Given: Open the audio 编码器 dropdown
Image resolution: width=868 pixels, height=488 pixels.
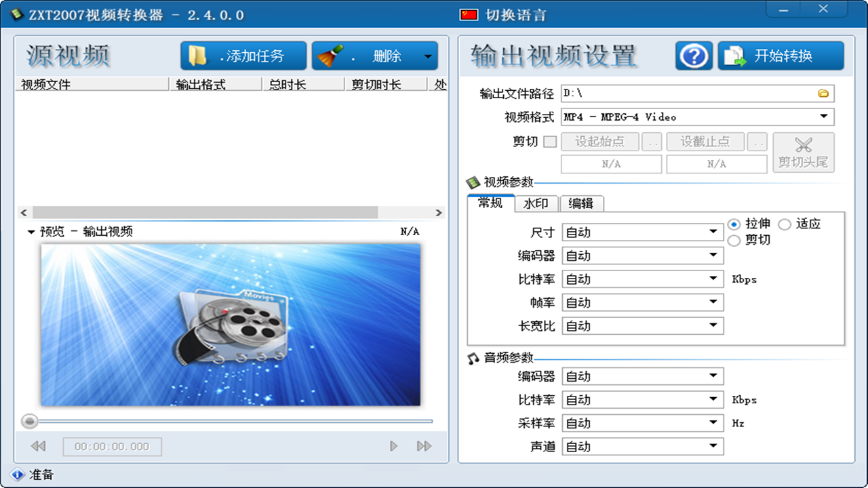Looking at the screenshot, I should click(x=643, y=376).
